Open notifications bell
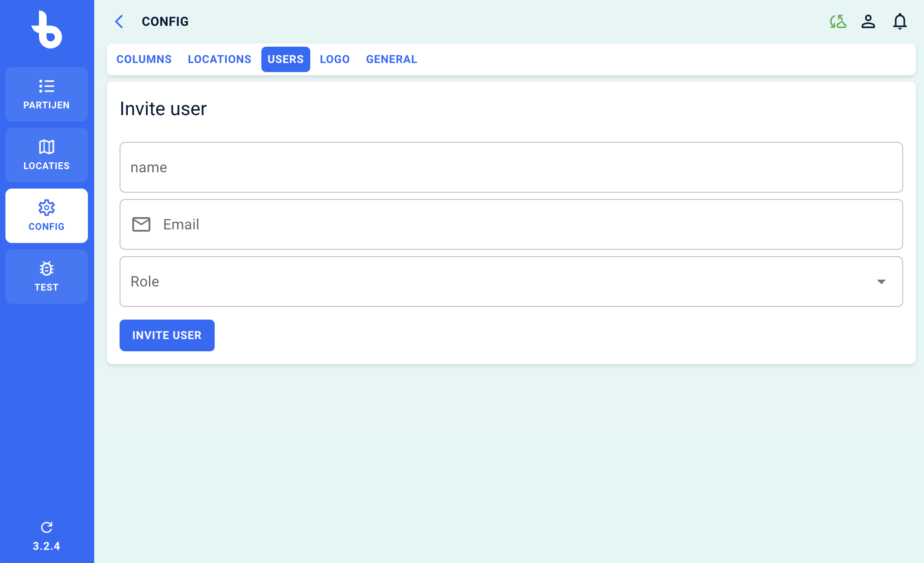 click(900, 21)
